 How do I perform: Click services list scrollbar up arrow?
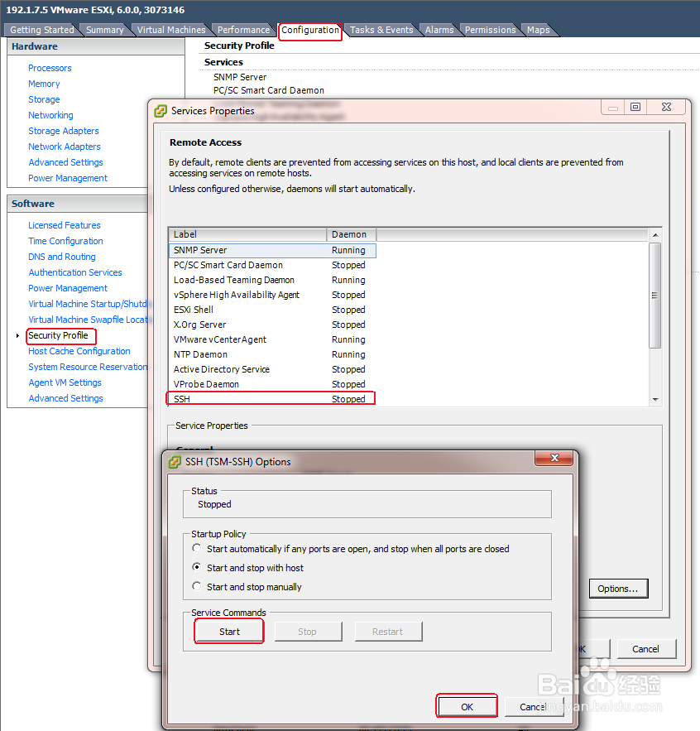655,235
